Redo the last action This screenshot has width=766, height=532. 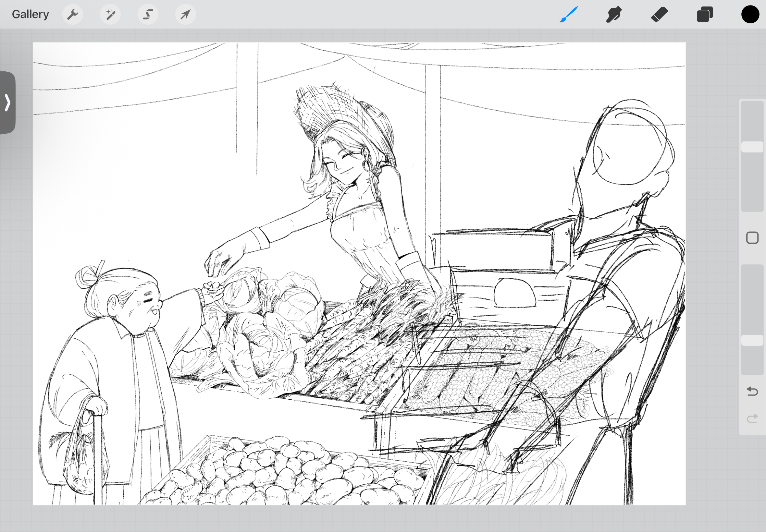coord(752,418)
